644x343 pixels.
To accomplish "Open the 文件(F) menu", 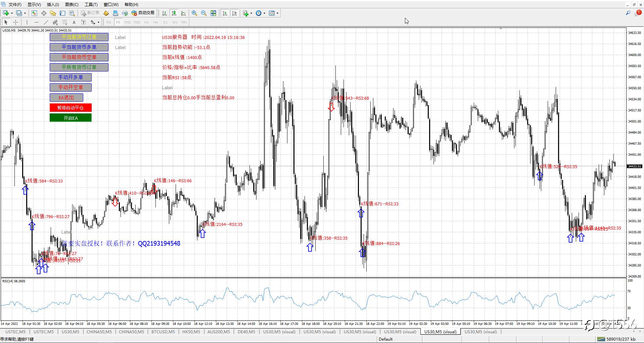I will (15, 4).
